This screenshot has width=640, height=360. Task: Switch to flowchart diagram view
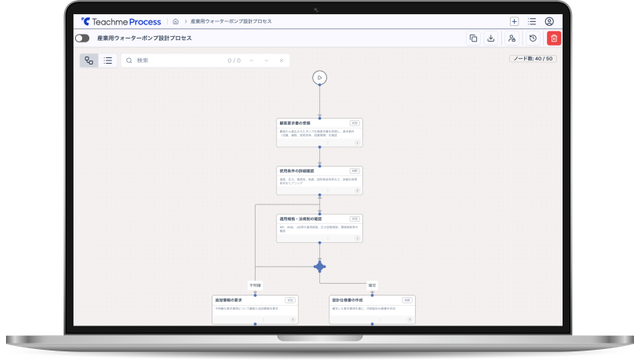[89, 60]
